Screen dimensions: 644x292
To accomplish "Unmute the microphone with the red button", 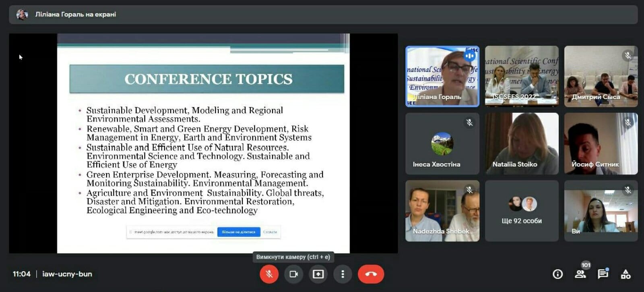I will tap(269, 274).
